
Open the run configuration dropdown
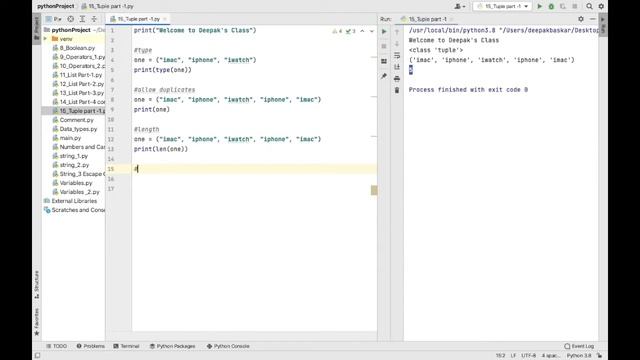pyautogui.click(x=502, y=6)
